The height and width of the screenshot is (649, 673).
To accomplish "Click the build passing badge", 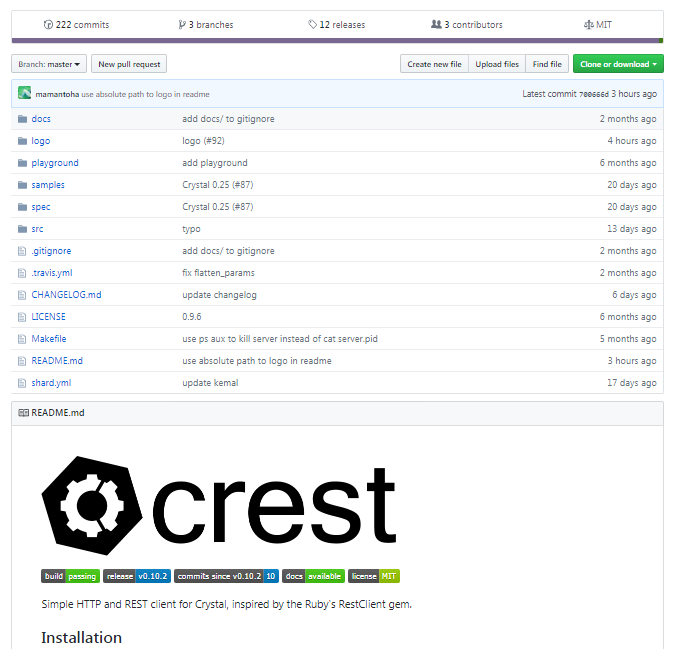I will click(x=70, y=576).
